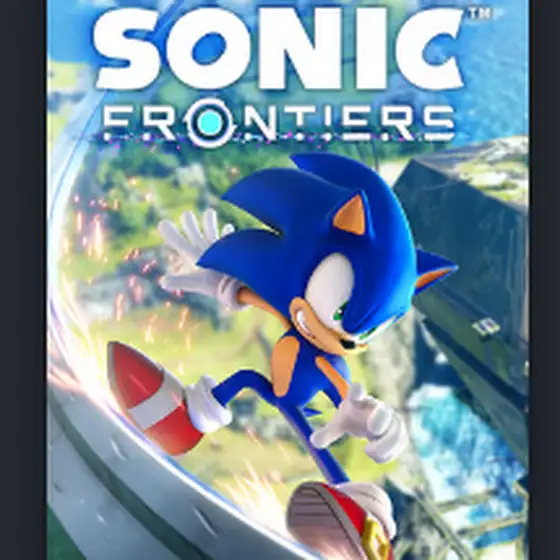Click the dark border right of the cover
Screen dimensions: 560x560
click(x=545, y=280)
